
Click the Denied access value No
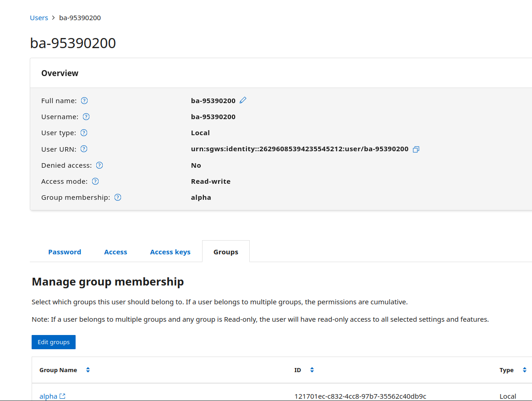click(x=196, y=165)
